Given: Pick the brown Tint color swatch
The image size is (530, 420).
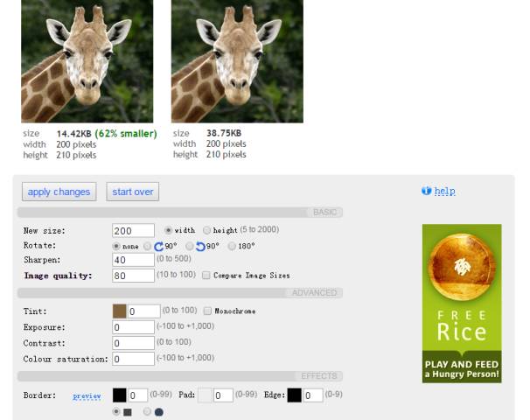Looking at the screenshot, I should click(x=120, y=311).
